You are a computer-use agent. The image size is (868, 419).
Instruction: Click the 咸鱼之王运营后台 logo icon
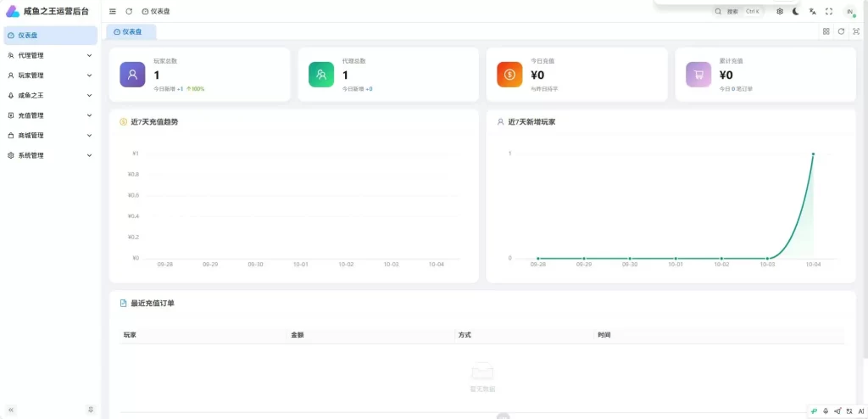12,11
